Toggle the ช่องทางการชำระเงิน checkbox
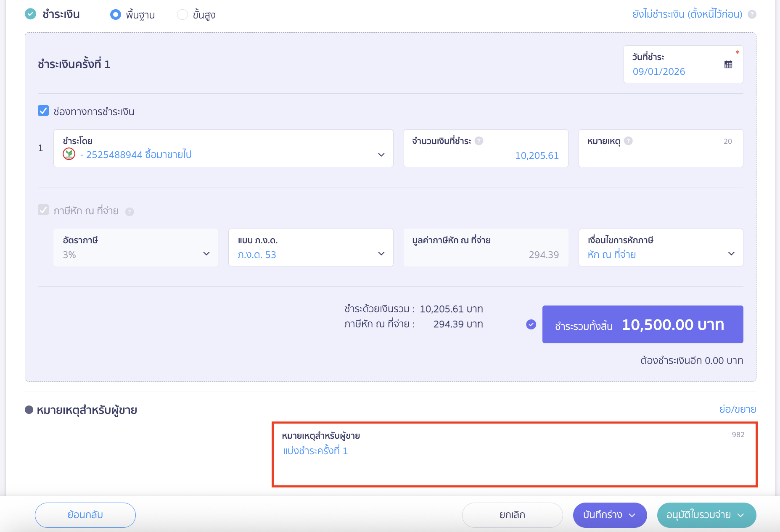This screenshot has width=780, height=532. [43, 111]
